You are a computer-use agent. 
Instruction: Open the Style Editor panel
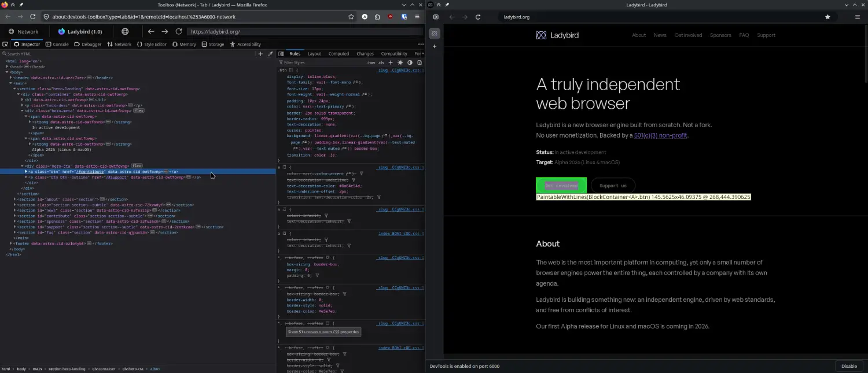tap(152, 44)
